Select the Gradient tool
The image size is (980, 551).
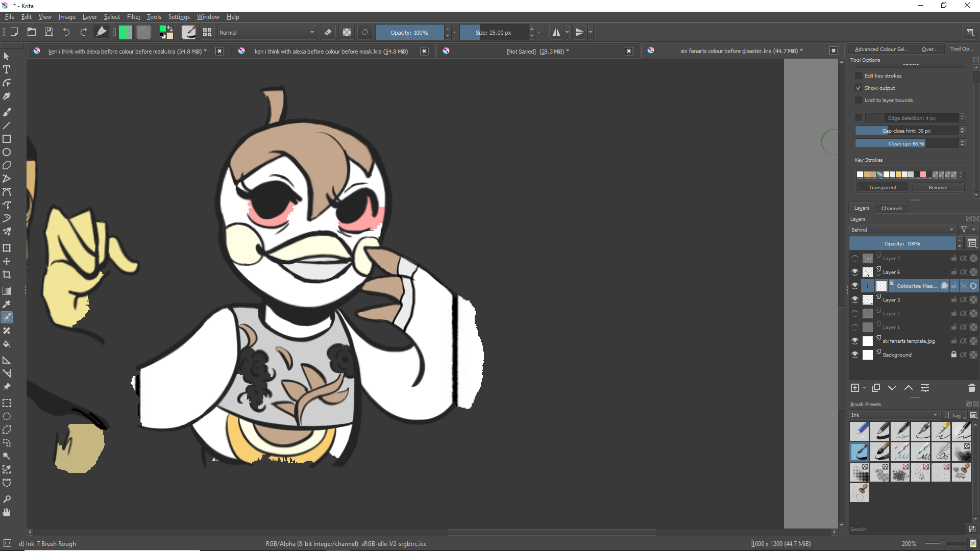(7, 291)
